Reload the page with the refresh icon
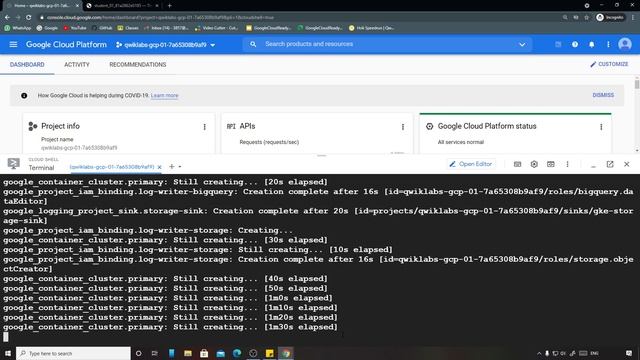This screenshot has height=360, width=640. pyautogui.click(x=29, y=18)
